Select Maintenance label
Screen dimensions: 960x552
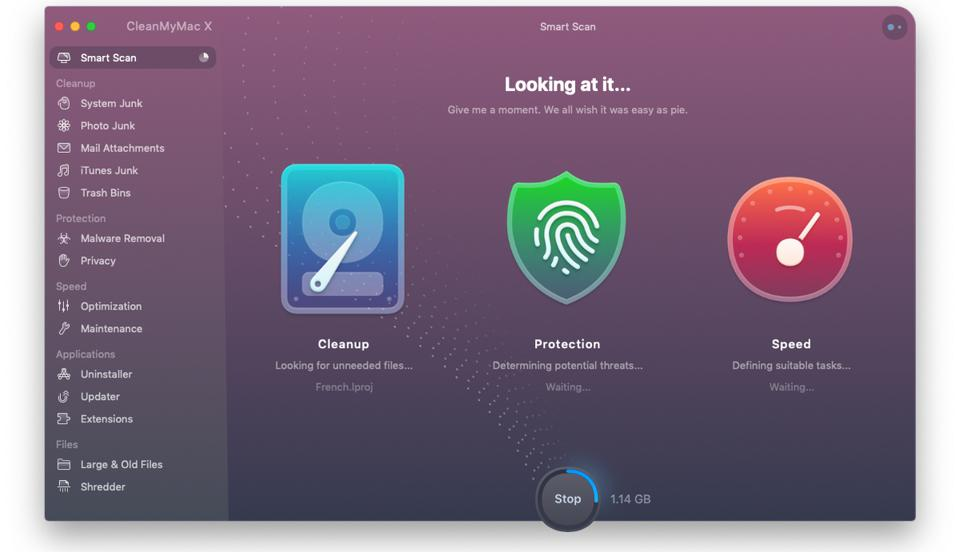[111, 329]
